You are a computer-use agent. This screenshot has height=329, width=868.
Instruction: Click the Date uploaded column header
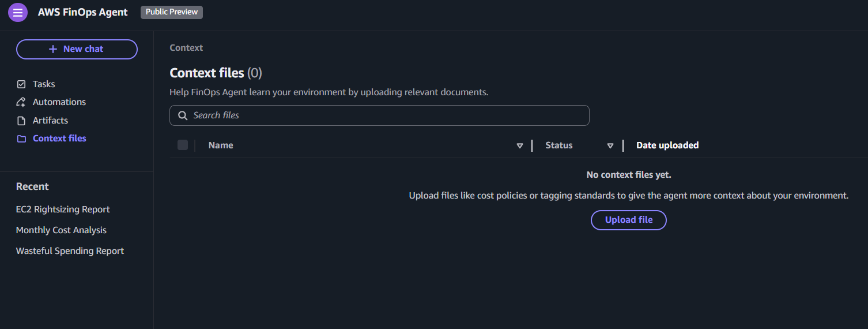pos(667,145)
